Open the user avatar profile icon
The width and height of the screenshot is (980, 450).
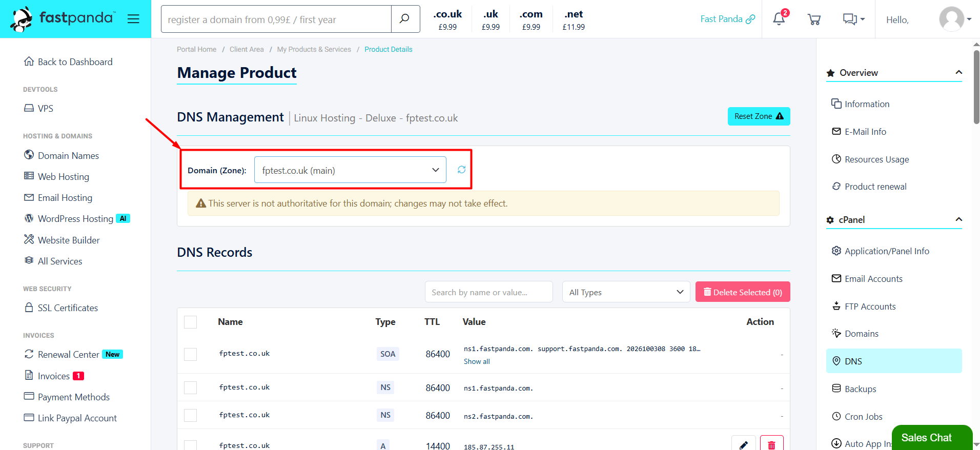[952, 19]
